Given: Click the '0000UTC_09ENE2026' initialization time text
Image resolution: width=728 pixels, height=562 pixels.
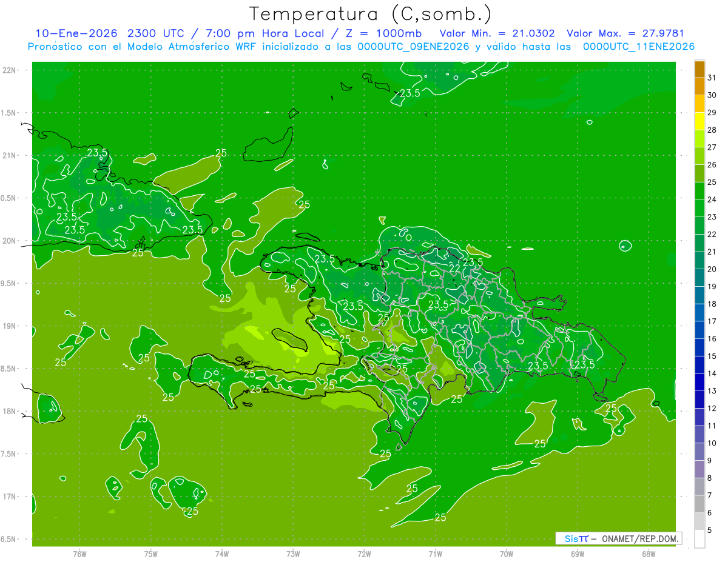Looking at the screenshot, I should point(414,47).
